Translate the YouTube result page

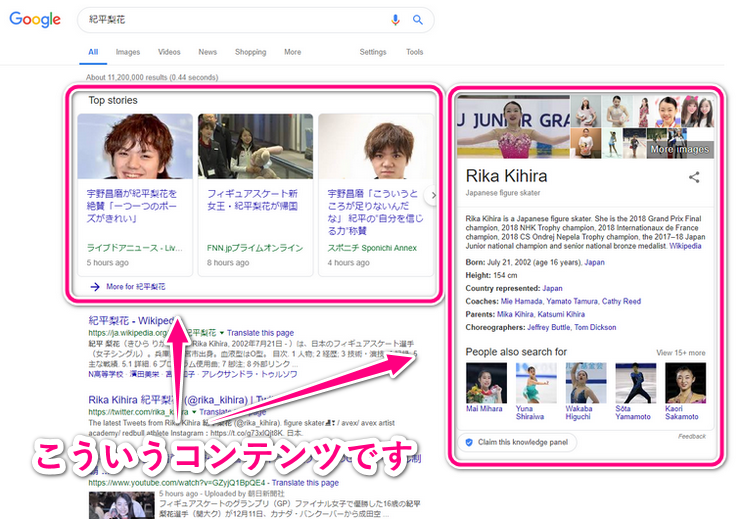305,483
